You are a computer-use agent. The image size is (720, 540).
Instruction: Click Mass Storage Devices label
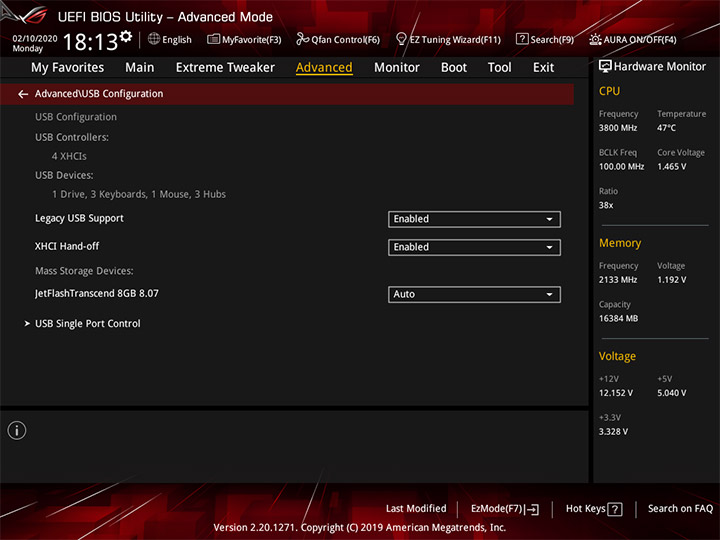[x=84, y=271]
